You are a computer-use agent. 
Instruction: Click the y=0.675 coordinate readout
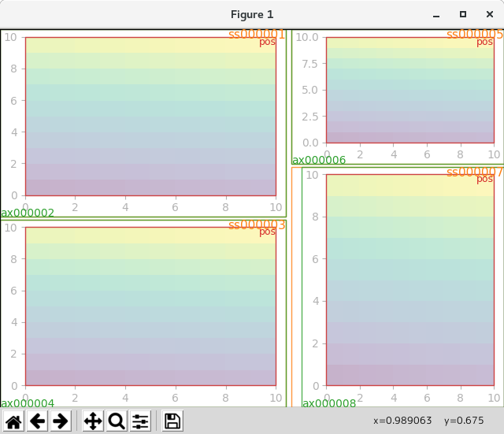(x=464, y=421)
